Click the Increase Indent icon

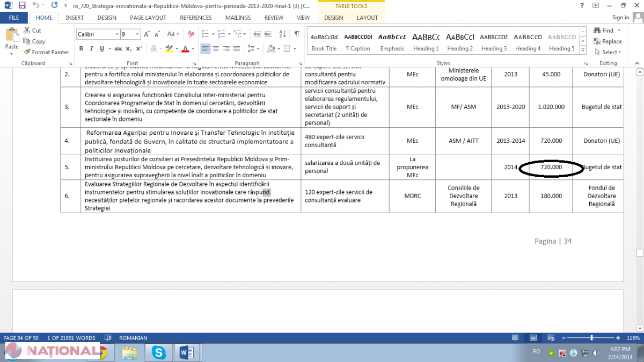click(x=268, y=34)
